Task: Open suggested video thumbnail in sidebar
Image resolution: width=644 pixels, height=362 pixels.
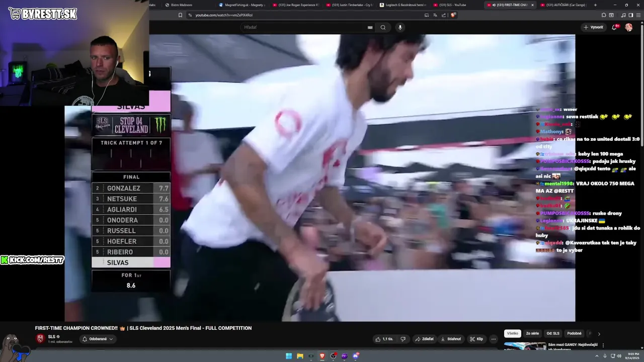Action: 525,346
